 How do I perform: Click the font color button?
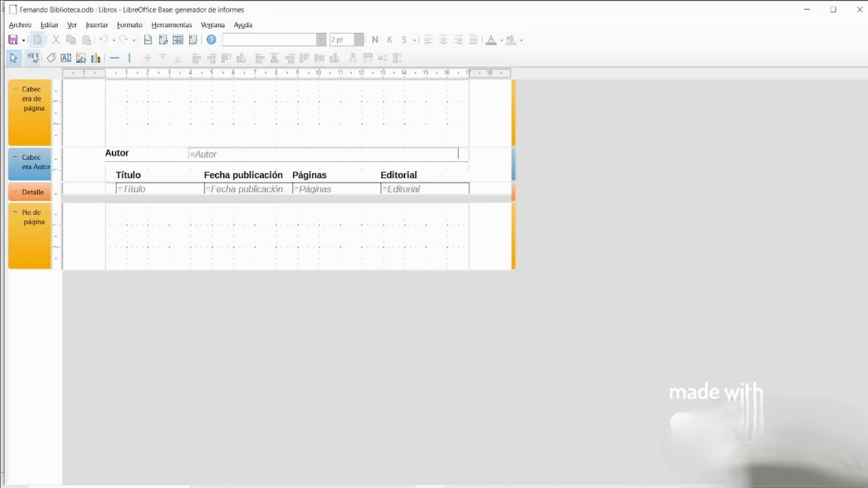point(491,40)
